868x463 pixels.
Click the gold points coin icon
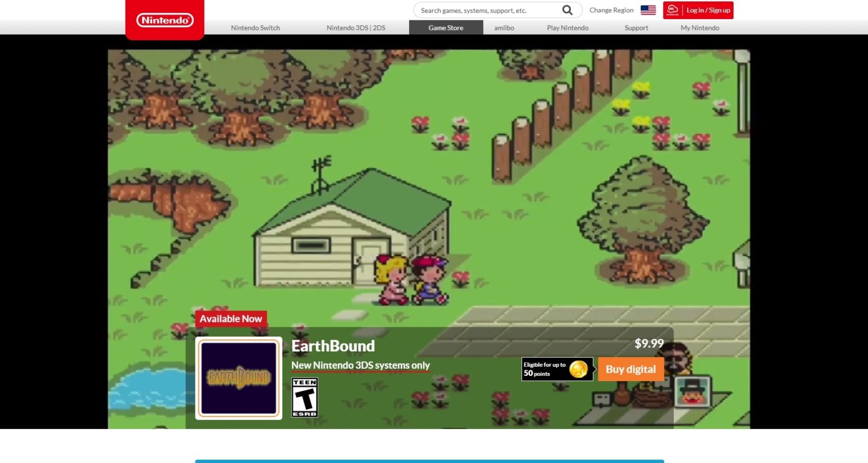click(579, 369)
